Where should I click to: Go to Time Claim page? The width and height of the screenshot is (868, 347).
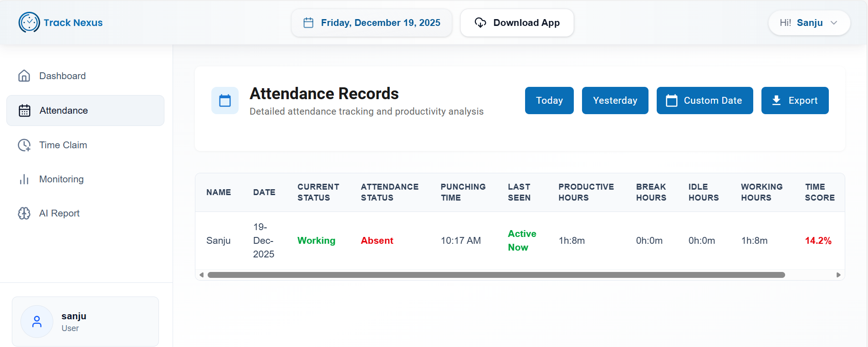point(85,145)
